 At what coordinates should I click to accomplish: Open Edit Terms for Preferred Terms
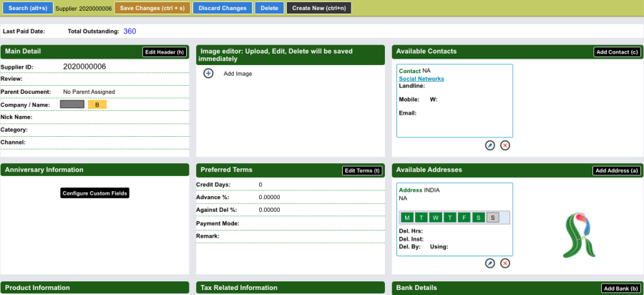[362, 170]
